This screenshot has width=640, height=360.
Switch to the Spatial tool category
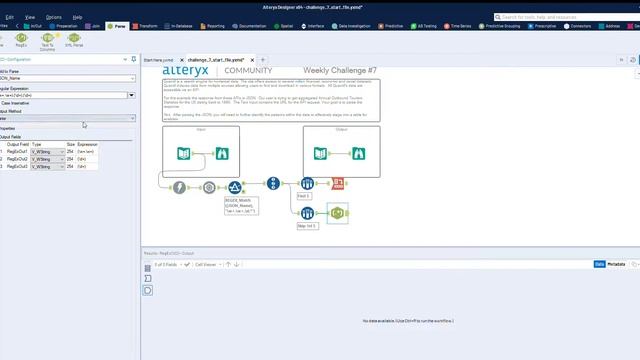pos(283,26)
